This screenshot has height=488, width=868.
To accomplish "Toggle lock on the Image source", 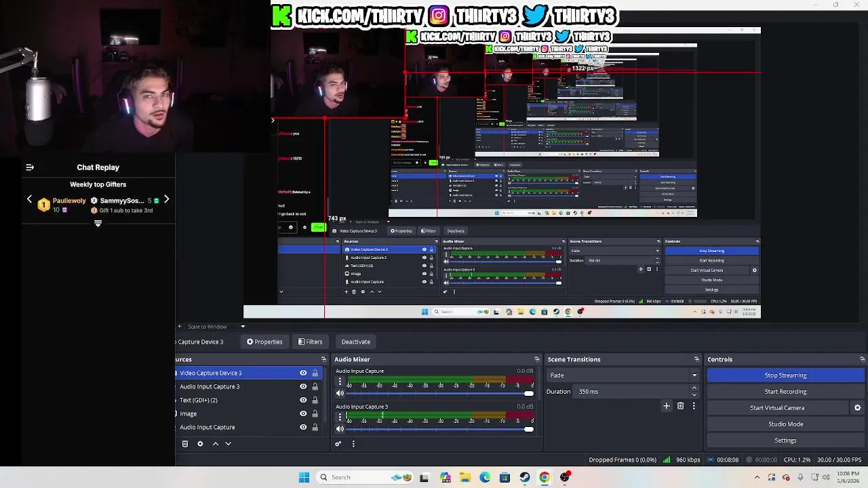I will 315,413.
